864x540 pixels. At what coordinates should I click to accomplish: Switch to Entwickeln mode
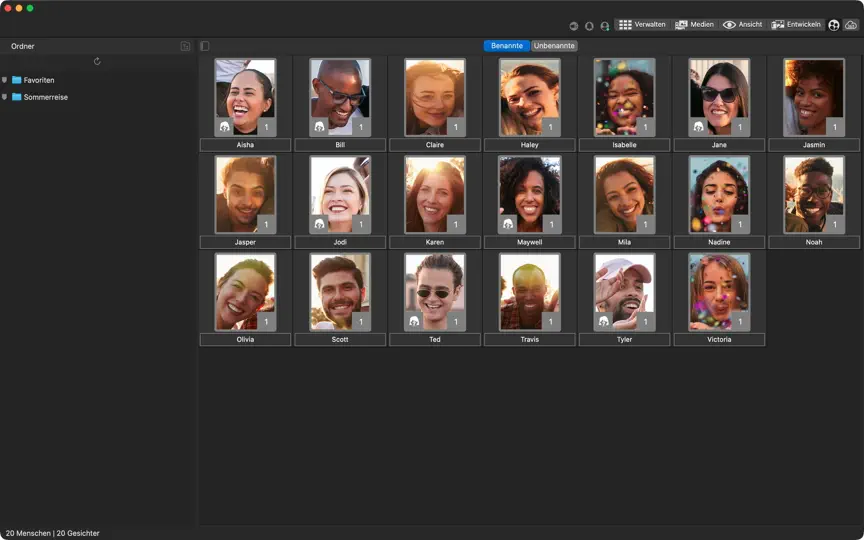(796, 25)
